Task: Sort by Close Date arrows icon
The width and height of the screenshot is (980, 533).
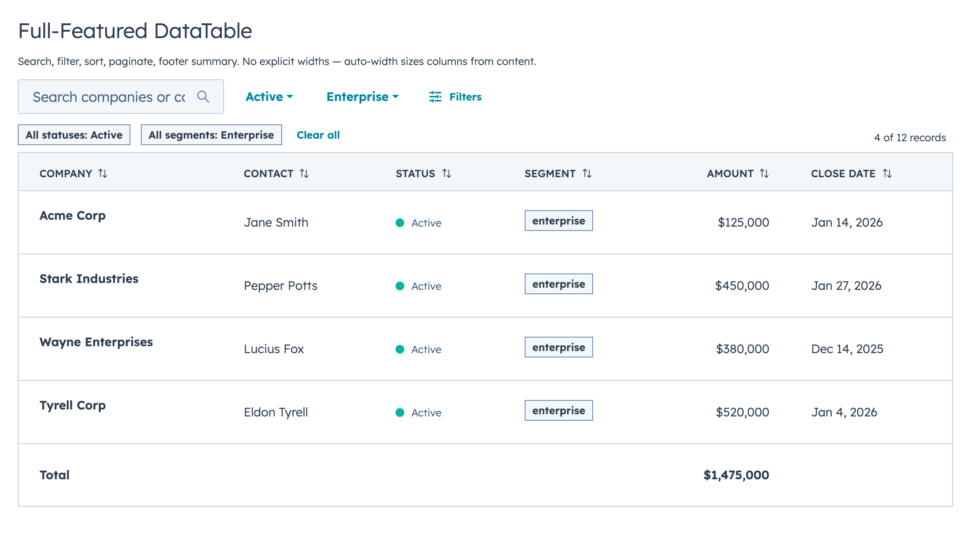Action: tap(887, 173)
